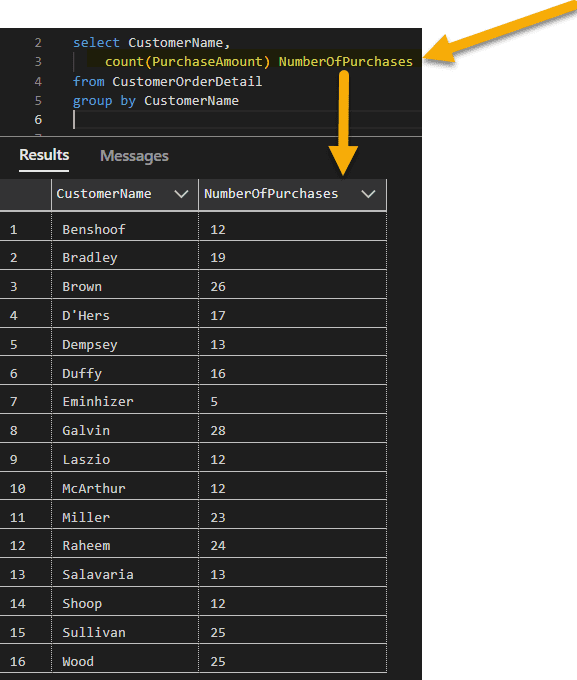
Task: Open the Messages tab
Action: pyautogui.click(x=134, y=156)
